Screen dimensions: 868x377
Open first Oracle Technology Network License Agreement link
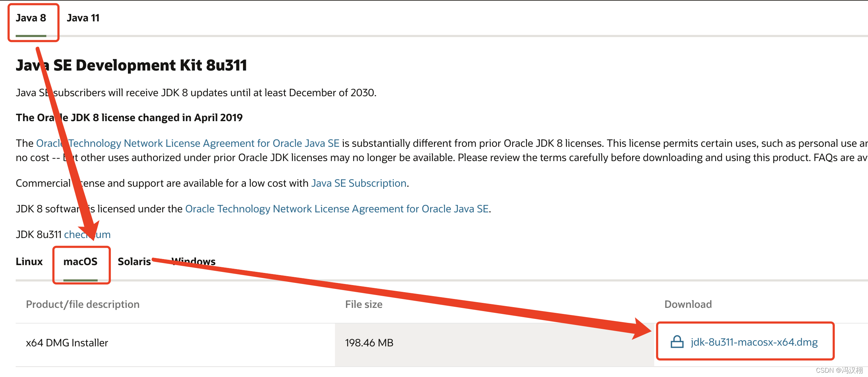coord(188,143)
